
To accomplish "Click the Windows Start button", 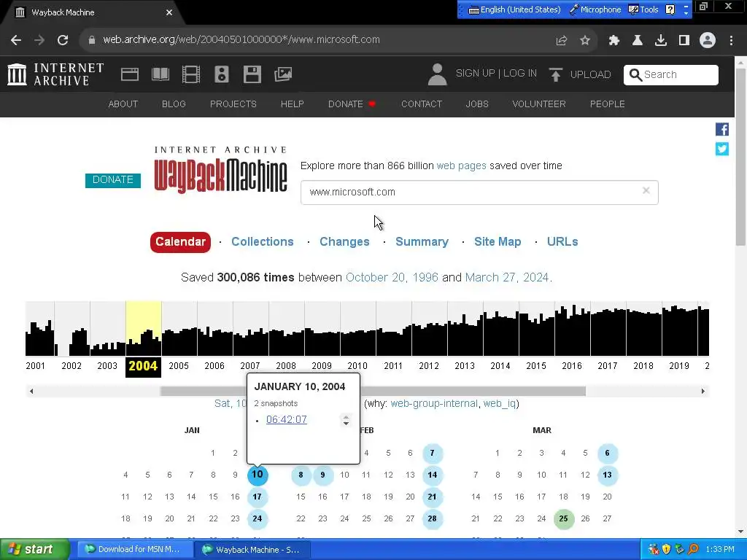I will point(35,549).
